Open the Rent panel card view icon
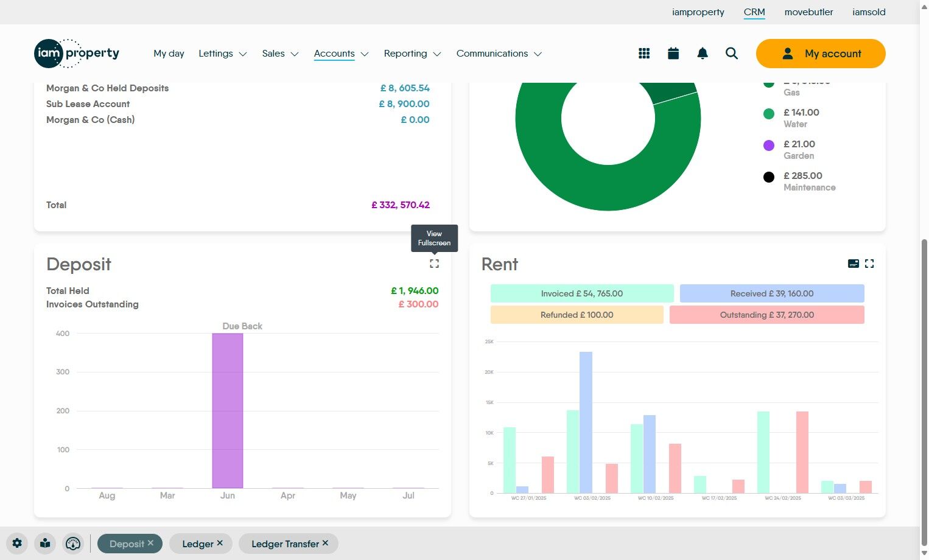The image size is (929, 560). click(x=854, y=264)
